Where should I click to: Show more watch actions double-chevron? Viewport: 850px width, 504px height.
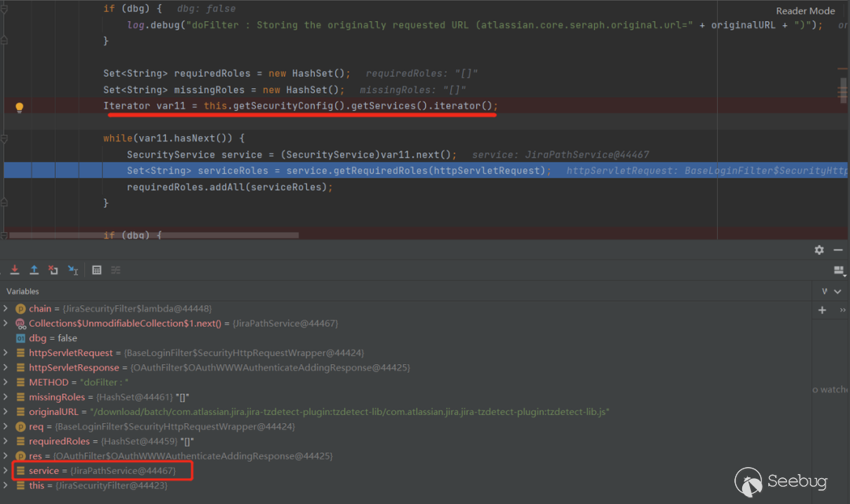(x=842, y=310)
